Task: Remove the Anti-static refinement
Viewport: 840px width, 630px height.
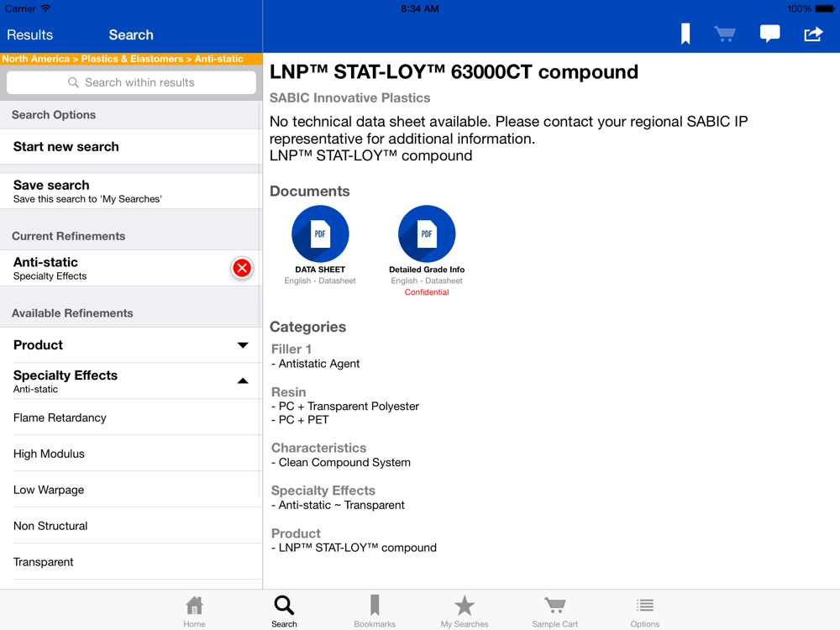Action: pyautogui.click(x=242, y=268)
